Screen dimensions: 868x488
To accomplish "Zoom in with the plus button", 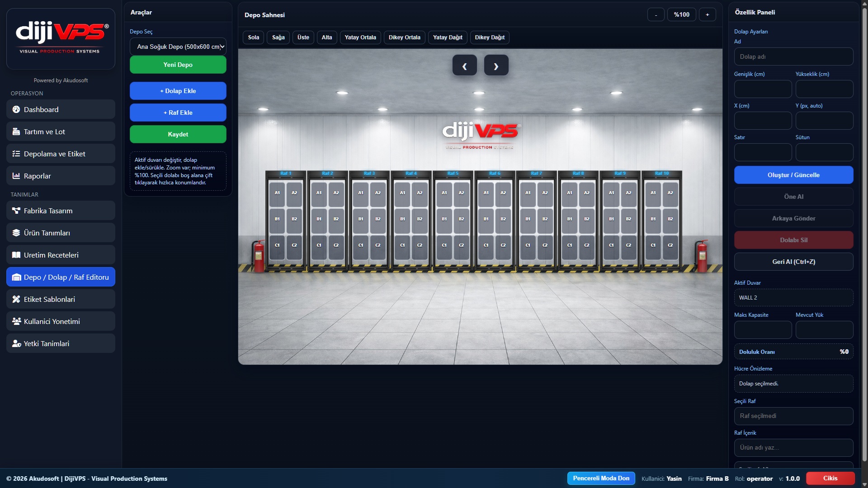I will (x=708, y=14).
